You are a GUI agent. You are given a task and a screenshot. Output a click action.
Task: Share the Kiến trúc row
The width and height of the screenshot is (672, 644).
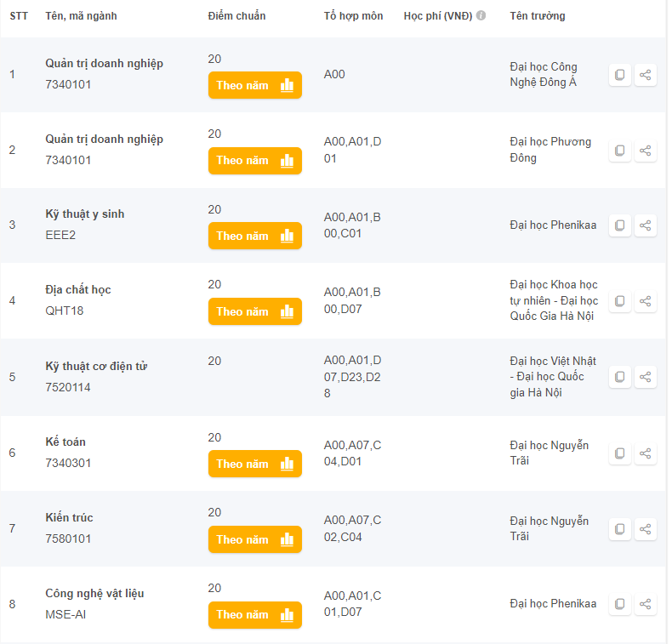pos(646,529)
